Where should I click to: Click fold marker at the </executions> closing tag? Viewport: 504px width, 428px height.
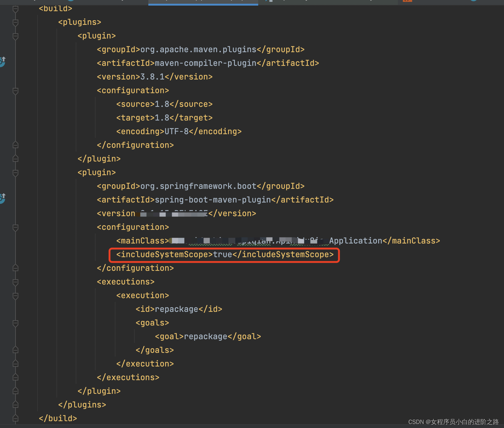(16, 377)
